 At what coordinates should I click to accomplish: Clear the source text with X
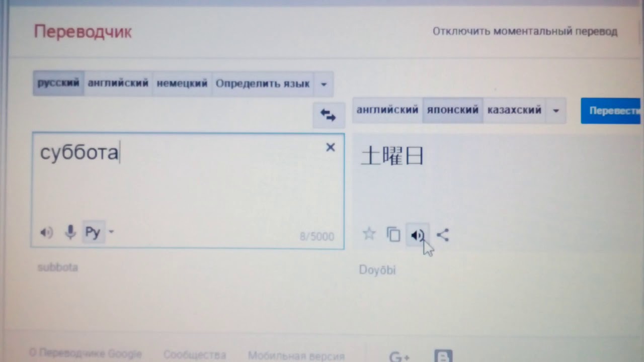coord(331,147)
